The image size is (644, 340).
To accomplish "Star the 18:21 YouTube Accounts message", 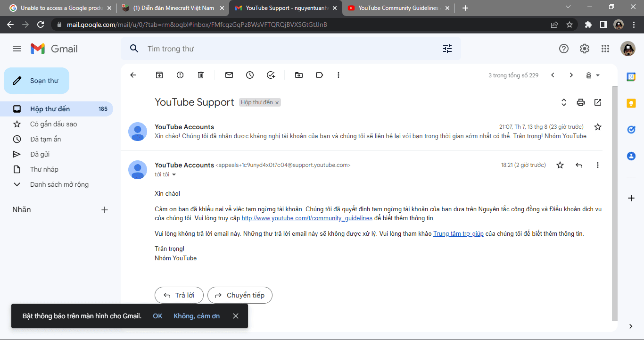I will point(560,165).
